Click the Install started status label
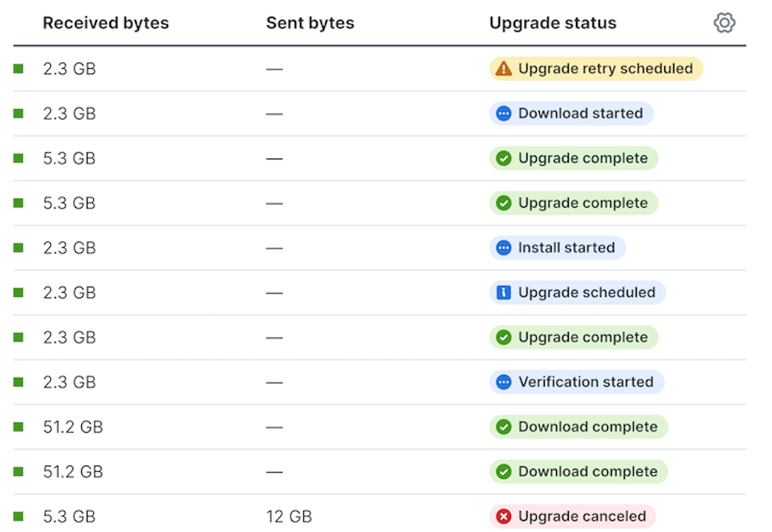The image size is (772, 532). pos(567,248)
